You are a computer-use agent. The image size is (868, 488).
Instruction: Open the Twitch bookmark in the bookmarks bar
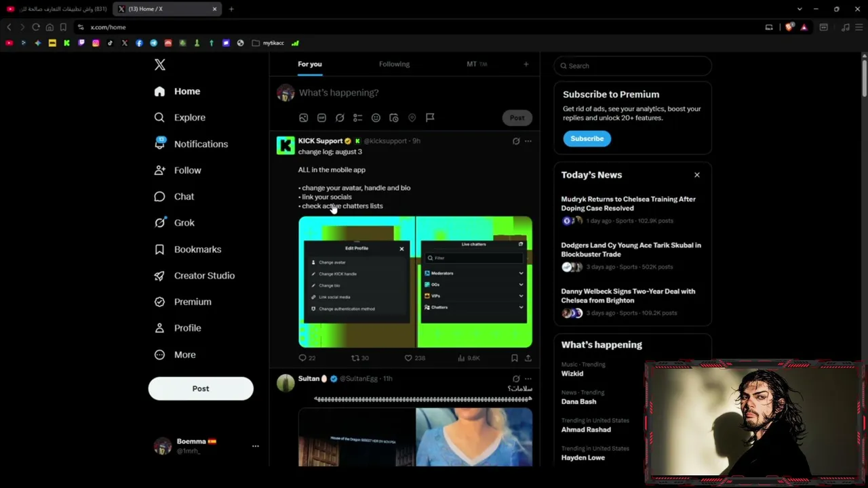click(81, 43)
